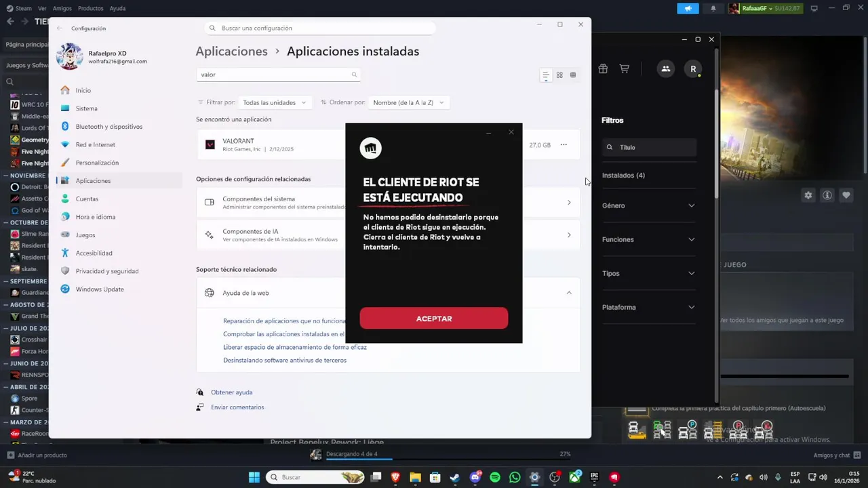Open the Componentes del sistema row

pyautogui.click(x=388, y=203)
